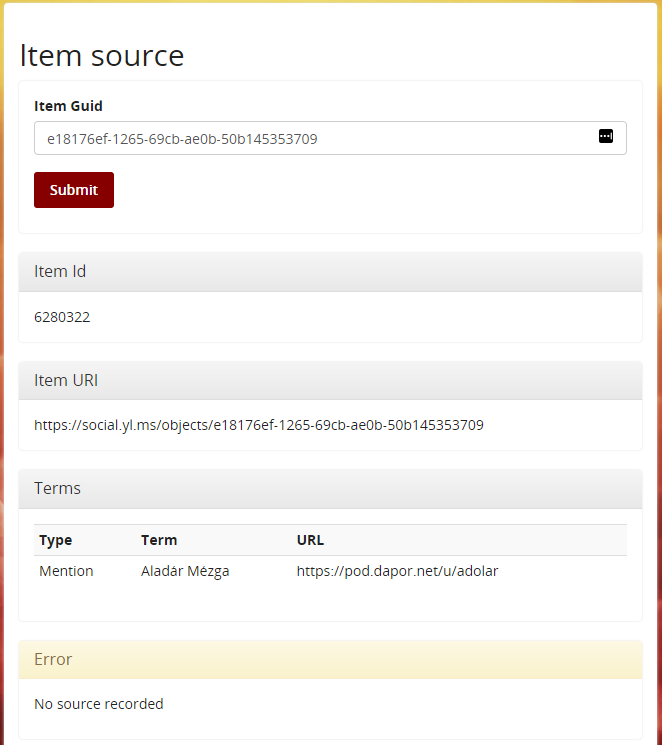662x745 pixels.
Task: Click the pod.dapor.net/u/adolar URL
Action: pyautogui.click(x=397, y=571)
